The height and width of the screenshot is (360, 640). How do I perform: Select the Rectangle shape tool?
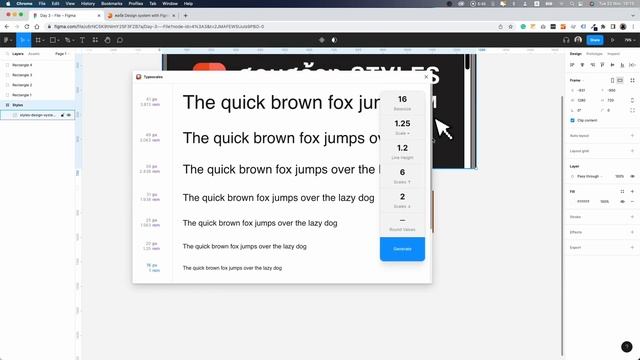[53, 40]
